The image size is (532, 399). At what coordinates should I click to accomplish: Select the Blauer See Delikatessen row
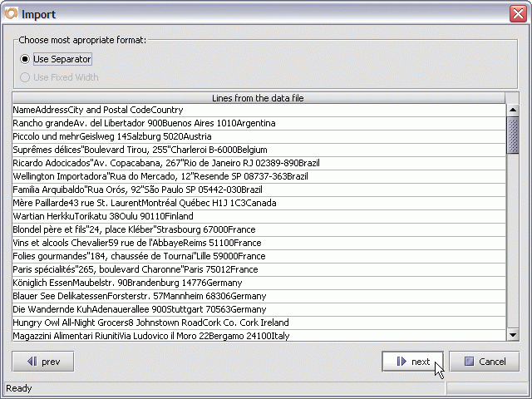click(259, 296)
